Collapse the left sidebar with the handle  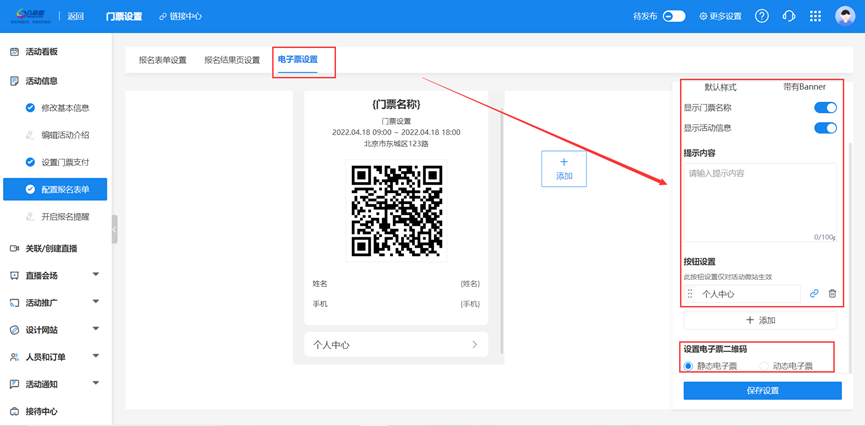(115, 229)
